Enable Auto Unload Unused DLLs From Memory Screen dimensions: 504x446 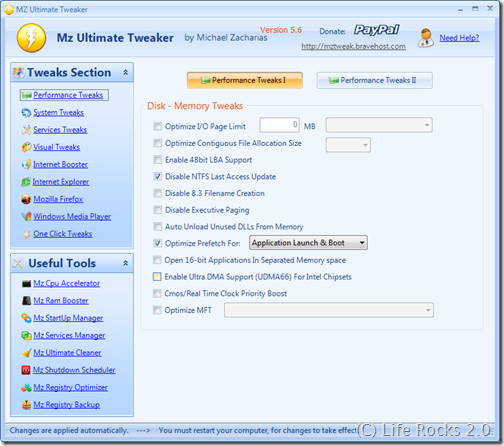pos(157,227)
